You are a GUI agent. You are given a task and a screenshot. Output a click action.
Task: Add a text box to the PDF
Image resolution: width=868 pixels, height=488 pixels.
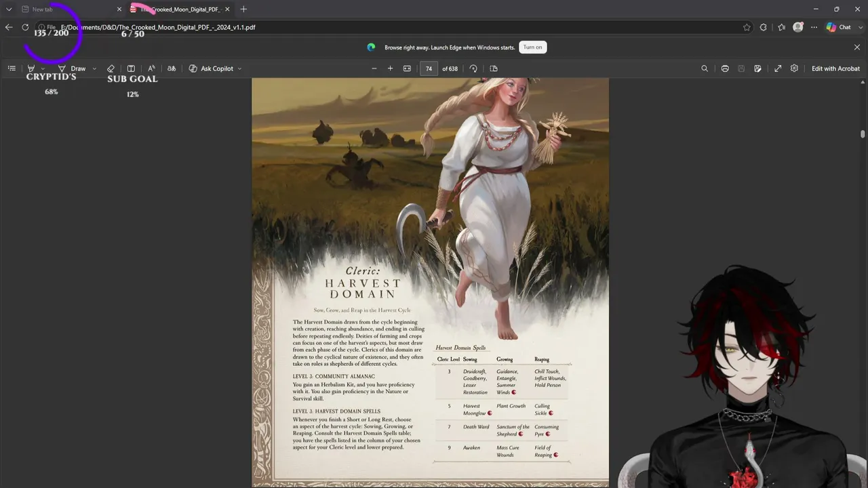click(131, 68)
